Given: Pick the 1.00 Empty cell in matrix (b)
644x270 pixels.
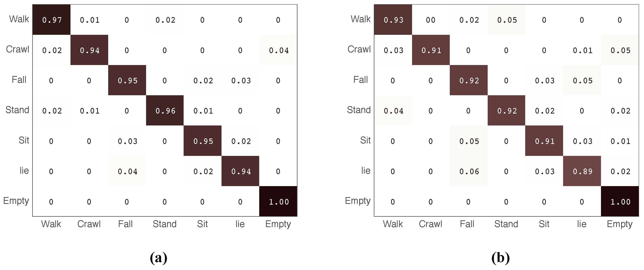Looking at the screenshot, I should click(620, 201).
